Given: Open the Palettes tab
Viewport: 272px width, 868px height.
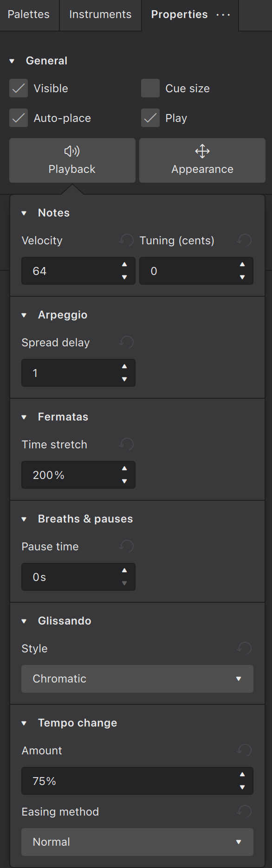Looking at the screenshot, I should (x=29, y=14).
